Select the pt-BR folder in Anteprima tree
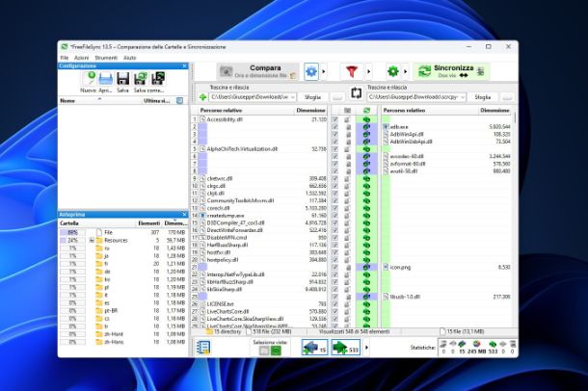This screenshot has height=391, width=588. pos(111,310)
